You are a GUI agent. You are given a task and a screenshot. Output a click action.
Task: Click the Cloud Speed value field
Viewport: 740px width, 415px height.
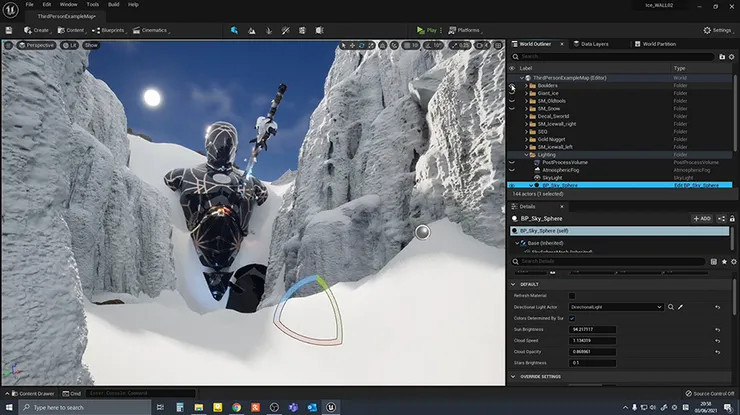(x=592, y=340)
